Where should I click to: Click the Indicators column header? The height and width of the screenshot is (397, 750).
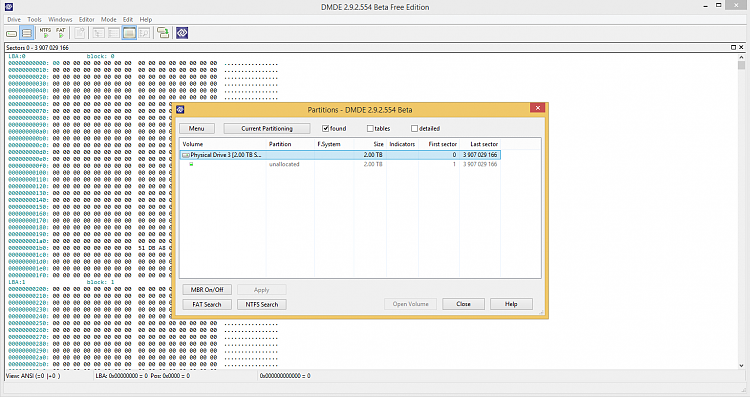(x=402, y=144)
